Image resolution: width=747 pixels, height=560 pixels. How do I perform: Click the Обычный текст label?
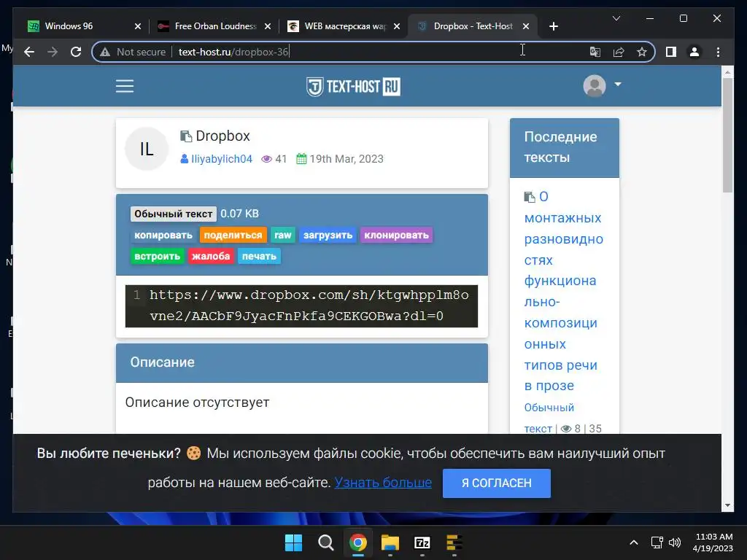174,214
